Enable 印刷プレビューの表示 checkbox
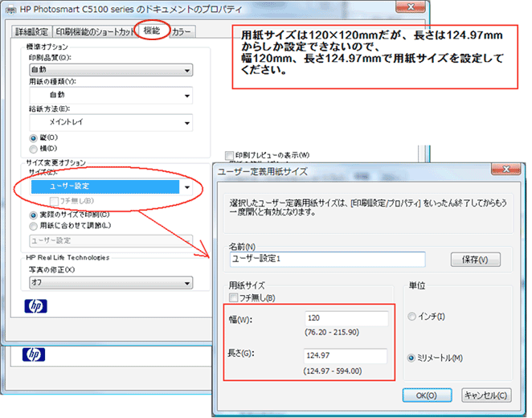This screenshot has height=418, width=532. coord(229,155)
